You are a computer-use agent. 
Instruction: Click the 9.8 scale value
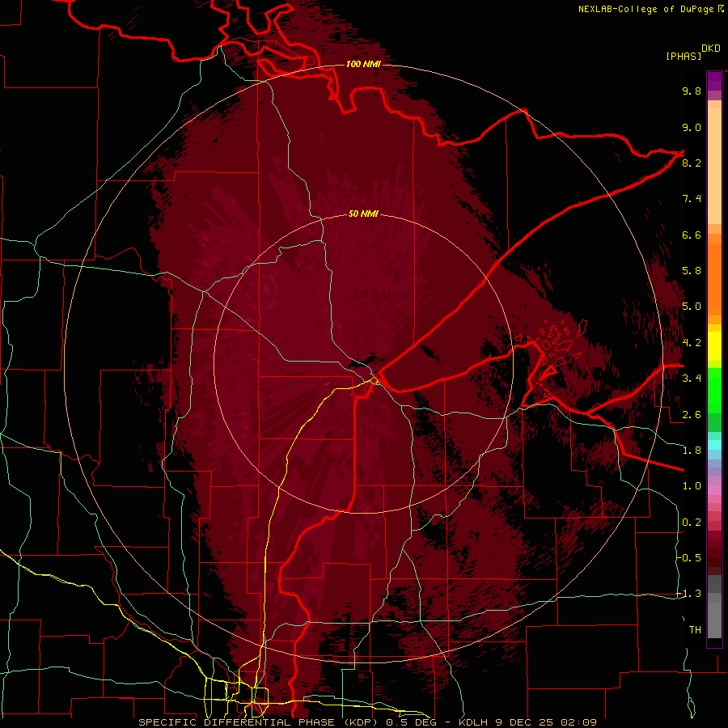coord(692,91)
